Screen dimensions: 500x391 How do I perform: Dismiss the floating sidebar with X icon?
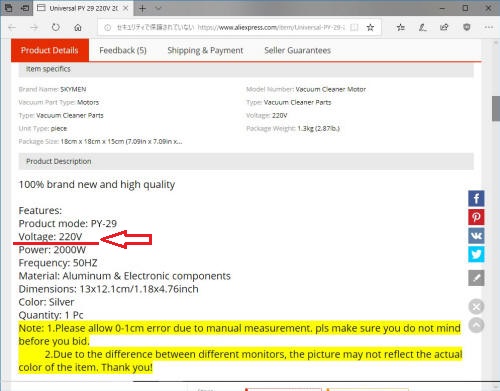pyautogui.click(x=476, y=307)
